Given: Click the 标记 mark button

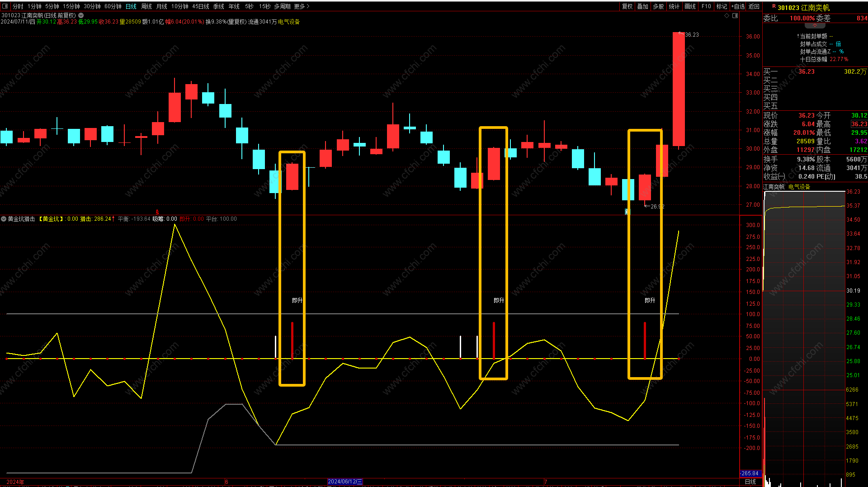Looking at the screenshot, I should [722, 6].
